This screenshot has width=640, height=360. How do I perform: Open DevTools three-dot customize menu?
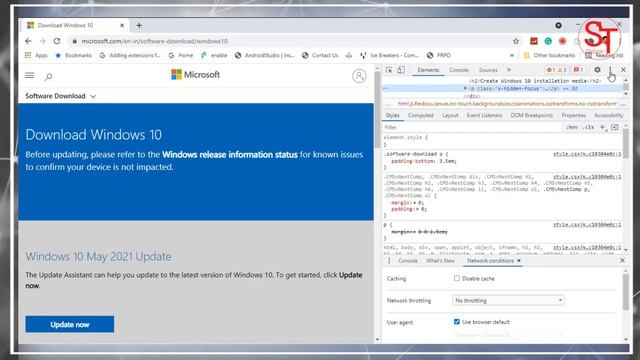610,70
